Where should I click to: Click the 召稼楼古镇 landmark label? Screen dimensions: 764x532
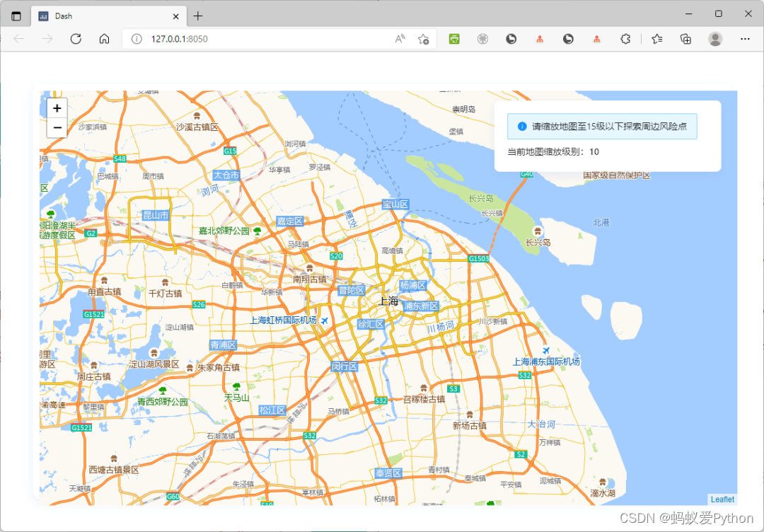point(424,400)
